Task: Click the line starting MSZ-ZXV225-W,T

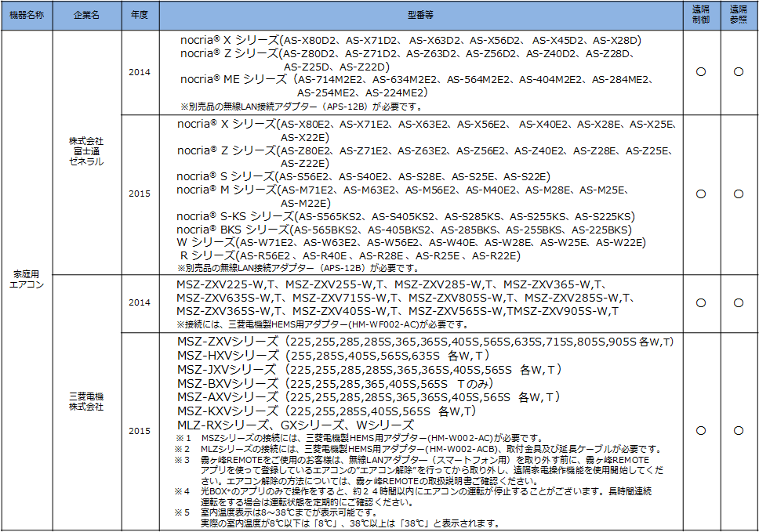Action: (x=392, y=285)
